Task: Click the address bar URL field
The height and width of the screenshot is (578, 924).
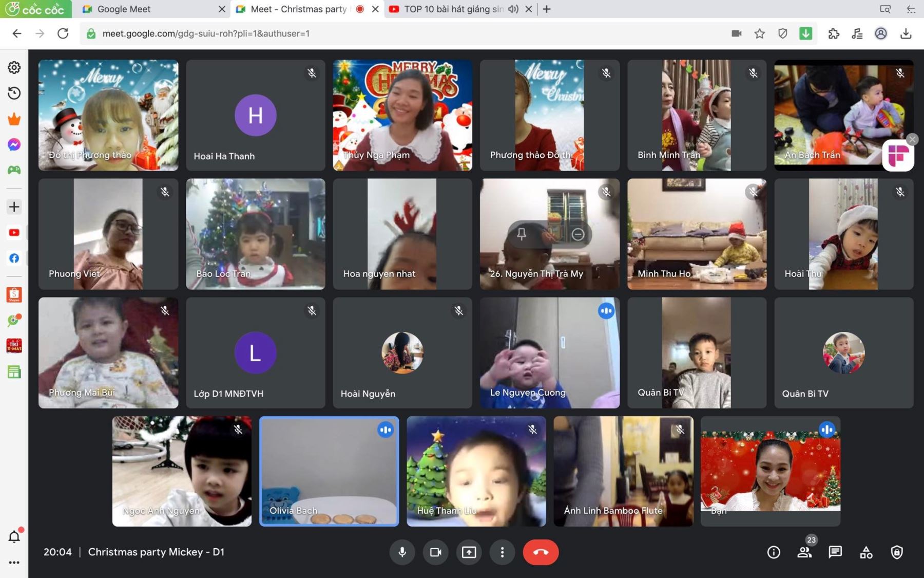Action: pos(359,33)
